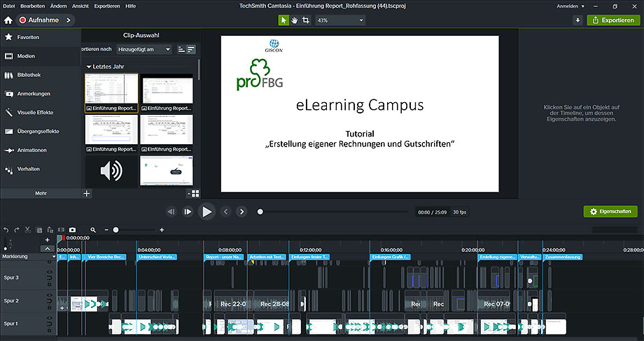The width and height of the screenshot is (644, 341).
Task: Set sort order to descending
Action: coord(191,49)
